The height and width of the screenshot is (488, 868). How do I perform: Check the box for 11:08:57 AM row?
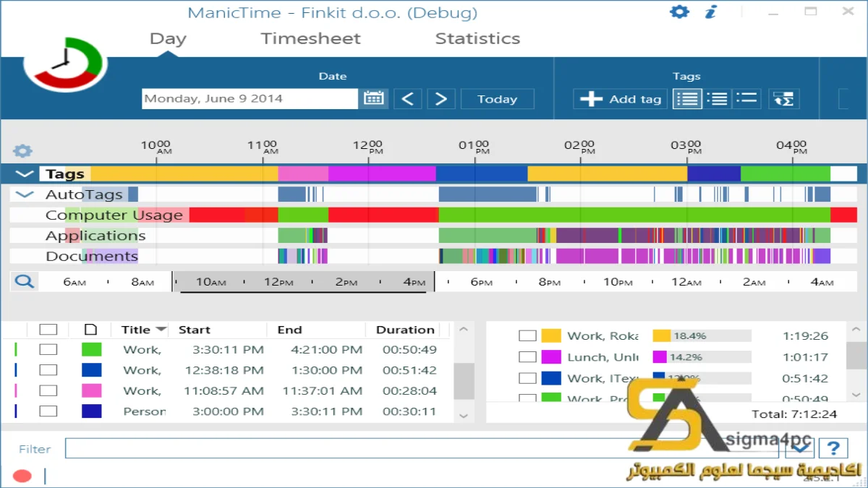(x=48, y=390)
